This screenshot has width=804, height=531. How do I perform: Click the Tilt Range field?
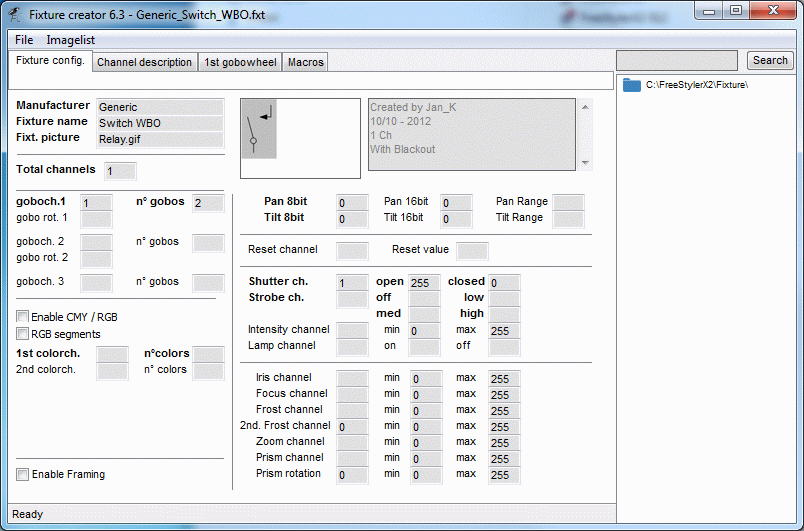pyautogui.click(x=569, y=219)
